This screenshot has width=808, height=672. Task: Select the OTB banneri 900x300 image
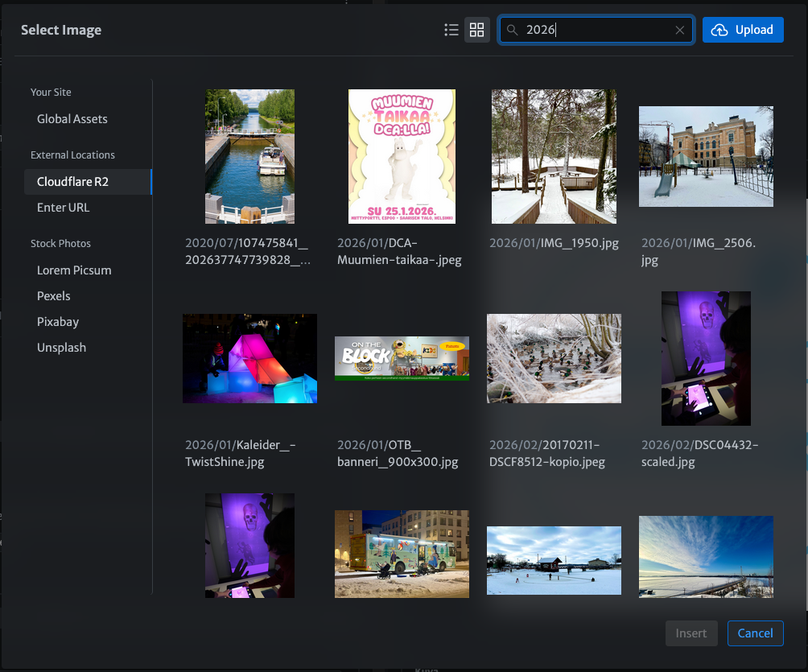tap(402, 358)
